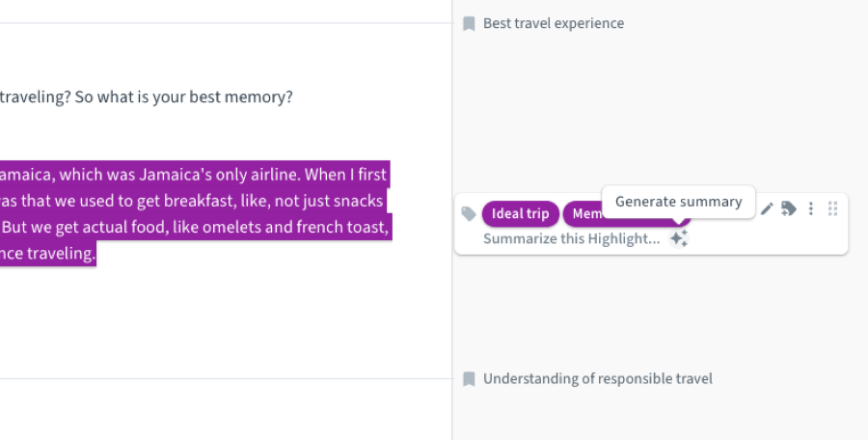This screenshot has height=440, width=868.
Task: Click the purple highlighted Jamaica airline text
Action: pos(193,176)
